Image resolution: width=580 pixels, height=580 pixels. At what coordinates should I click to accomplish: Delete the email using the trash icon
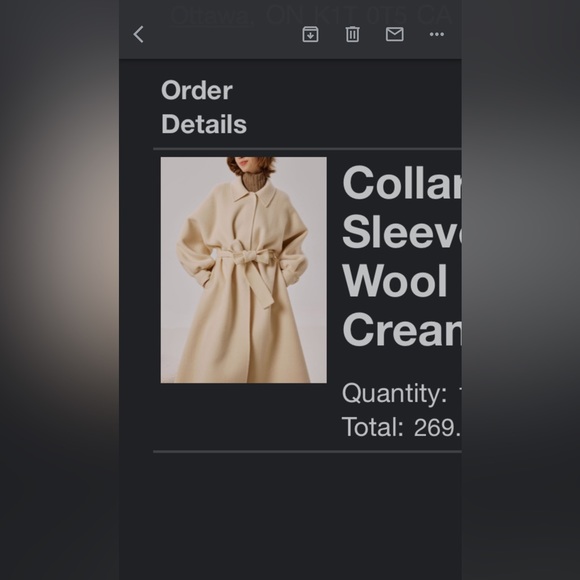(352, 34)
